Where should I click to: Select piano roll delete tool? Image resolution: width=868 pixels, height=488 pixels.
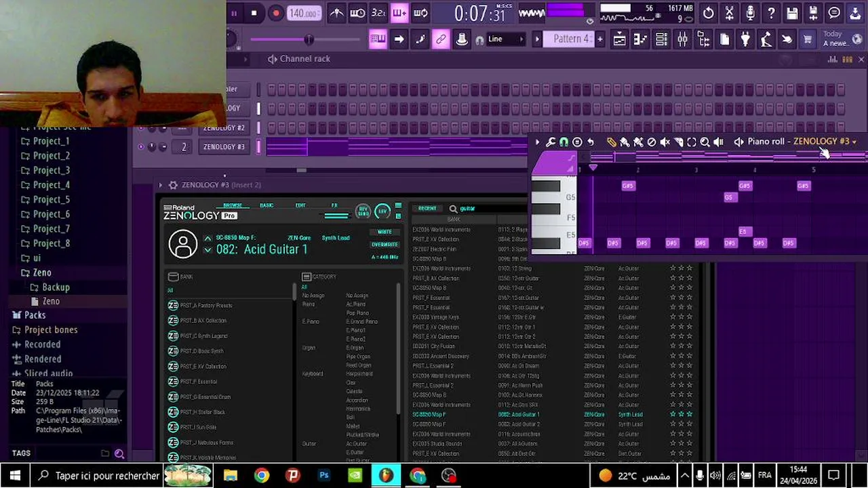pos(651,142)
